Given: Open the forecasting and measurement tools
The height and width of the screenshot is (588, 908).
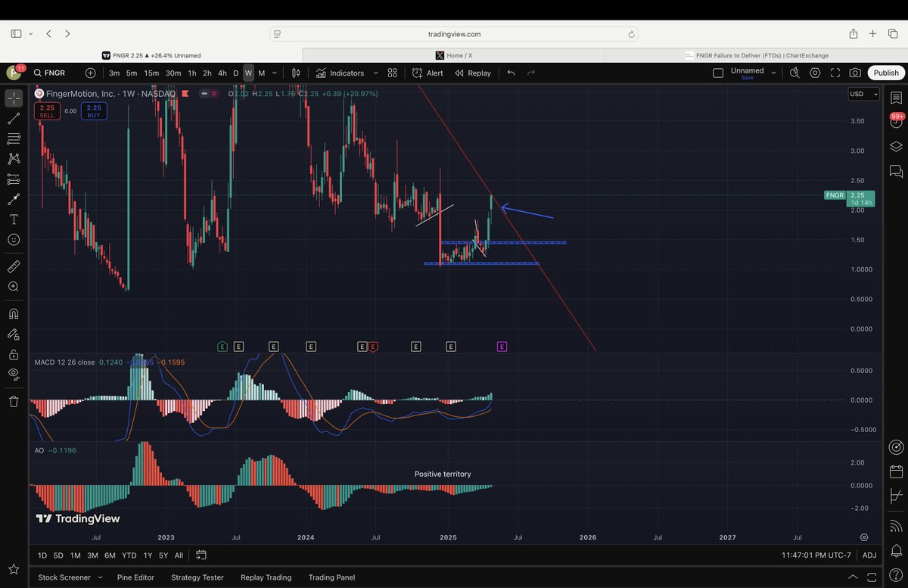Looking at the screenshot, I should coord(14,179).
